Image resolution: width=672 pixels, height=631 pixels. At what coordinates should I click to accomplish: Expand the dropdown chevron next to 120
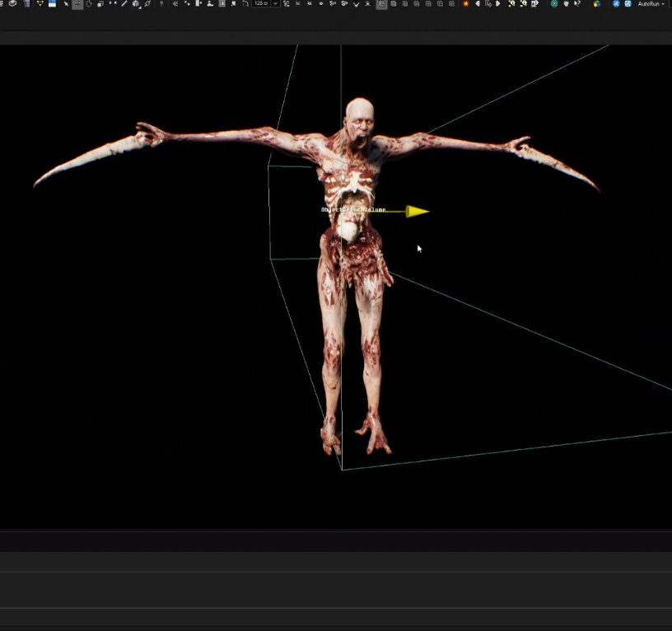tap(276, 3)
